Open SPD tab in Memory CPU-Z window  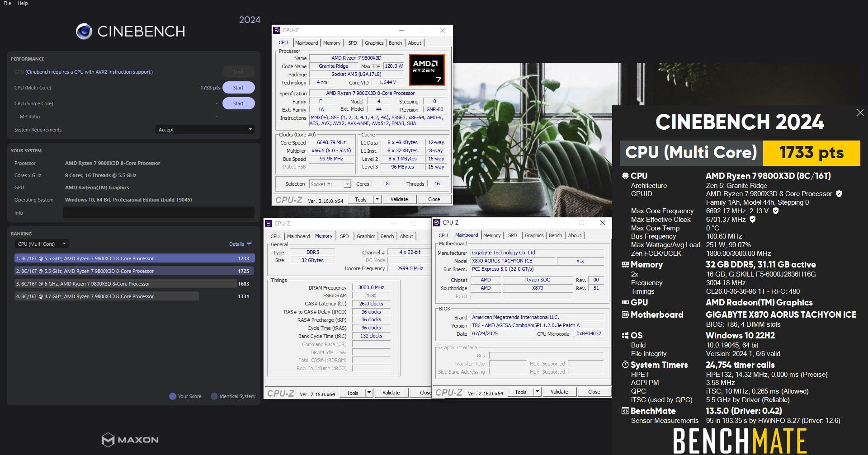344,236
